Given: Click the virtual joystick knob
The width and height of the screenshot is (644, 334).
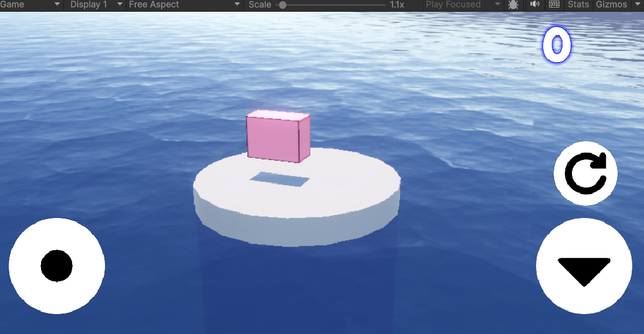Looking at the screenshot, I should coord(57,266).
